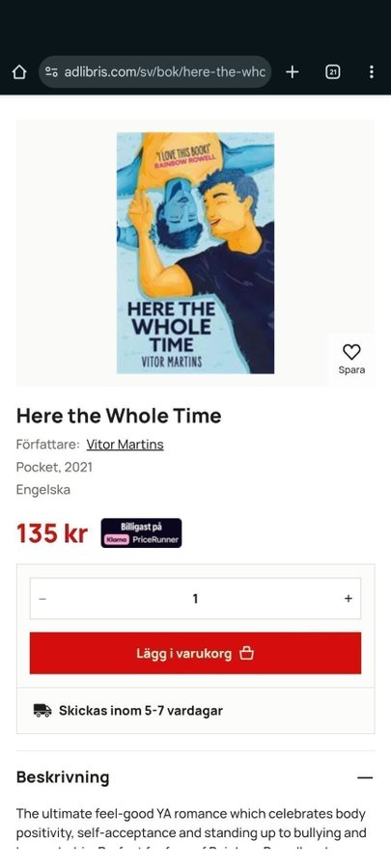
Task: Click the Beskrivning heading
Action: click(x=63, y=777)
